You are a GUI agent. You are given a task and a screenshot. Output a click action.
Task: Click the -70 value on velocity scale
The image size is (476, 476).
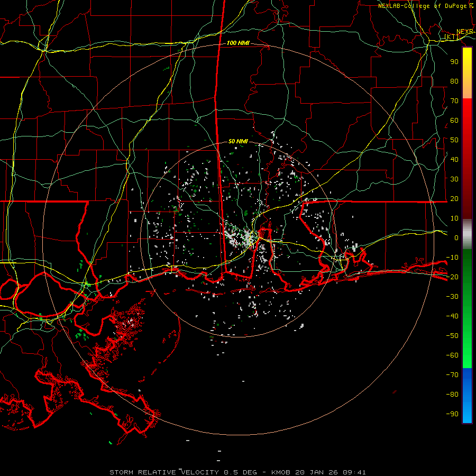click(x=452, y=375)
